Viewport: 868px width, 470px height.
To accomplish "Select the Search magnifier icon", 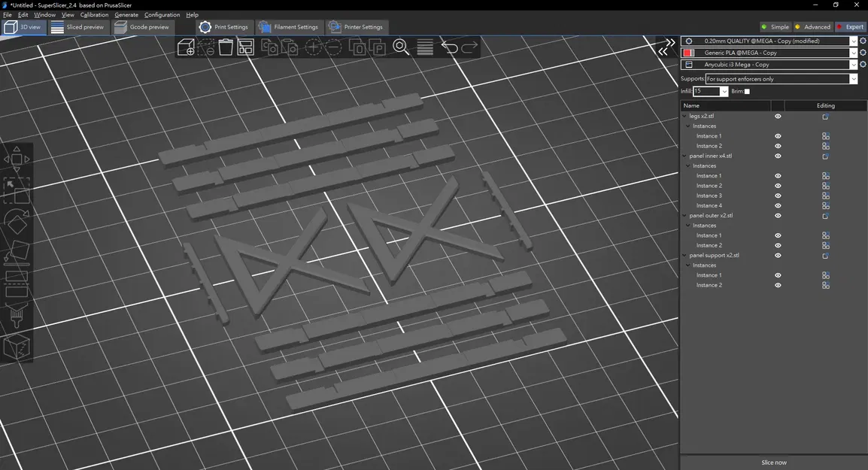I will pyautogui.click(x=401, y=47).
